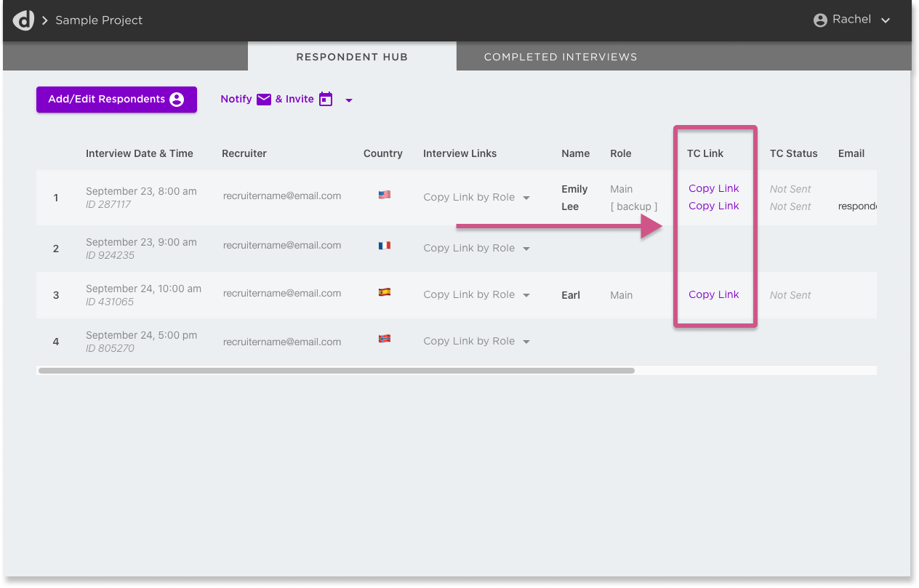Open Copy Link by Role in row 3
This screenshot has height=588, width=919.
click(477, 294)
